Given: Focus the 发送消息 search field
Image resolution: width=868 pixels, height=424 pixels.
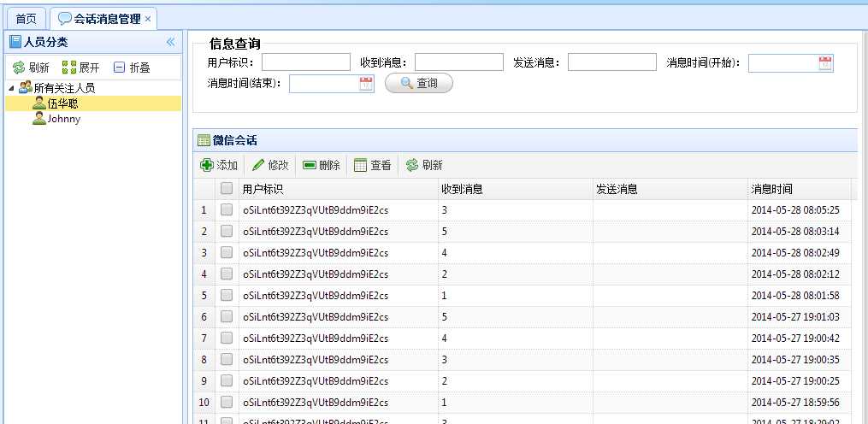Looking at the screenshot, I should (612, 62).
